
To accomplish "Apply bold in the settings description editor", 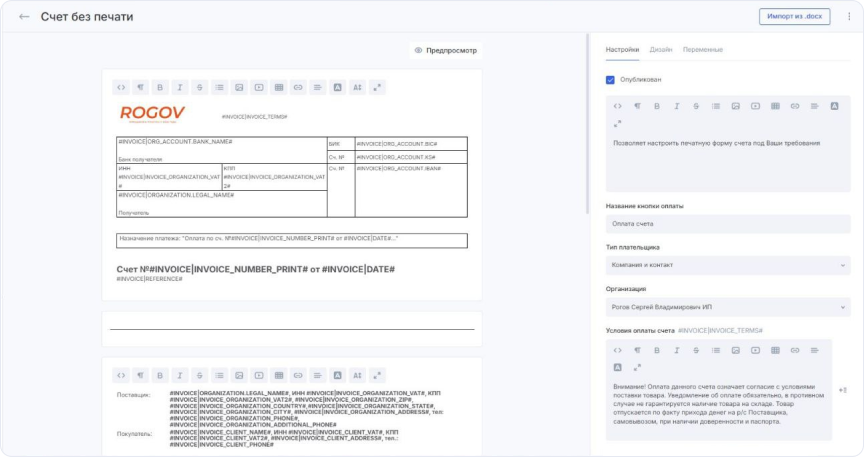I will click(657, 106).
